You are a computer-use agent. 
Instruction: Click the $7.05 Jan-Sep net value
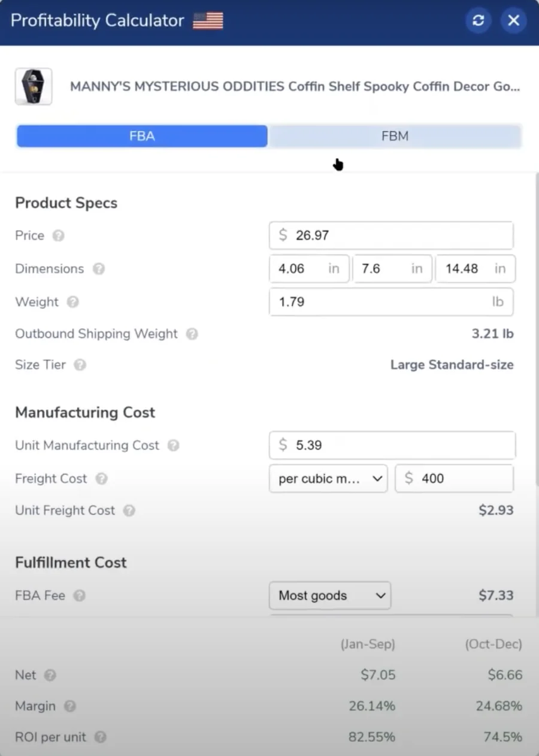(x=378, y=675)
